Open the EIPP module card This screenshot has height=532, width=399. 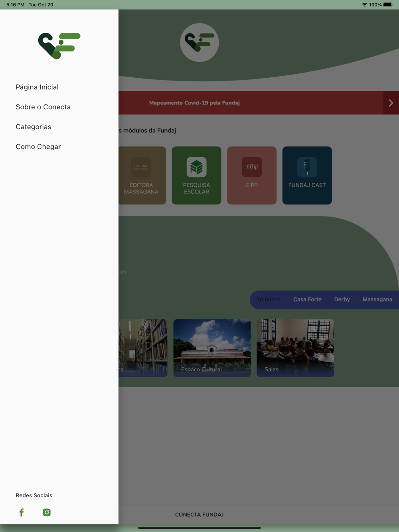[252, 175]
